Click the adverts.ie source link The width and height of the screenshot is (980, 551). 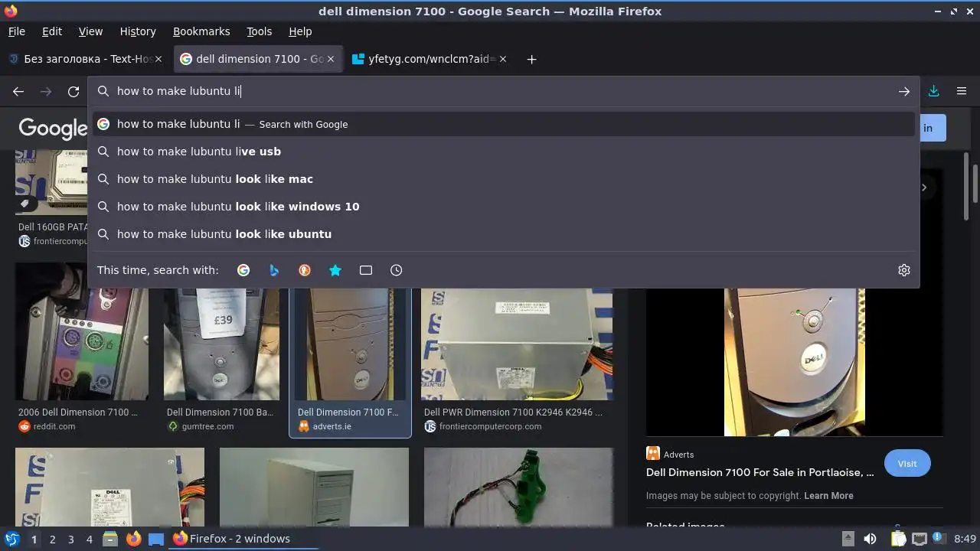(332, 426)
